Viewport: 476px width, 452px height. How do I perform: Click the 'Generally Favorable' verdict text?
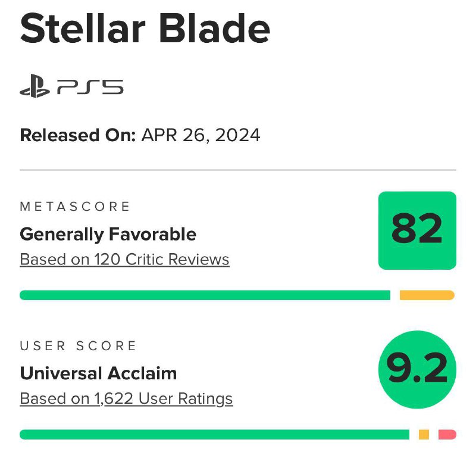[x=108, y=234]
